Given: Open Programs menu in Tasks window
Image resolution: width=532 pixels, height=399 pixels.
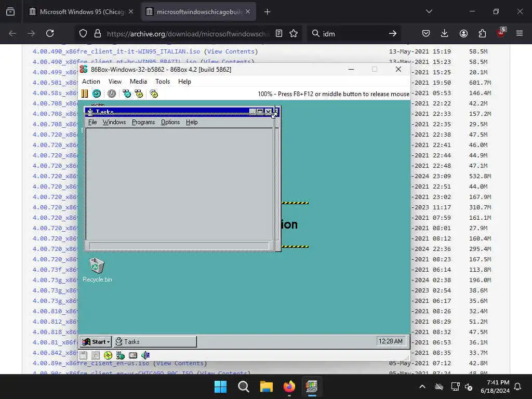Looking at the screenshot, I should pos(143,122).
